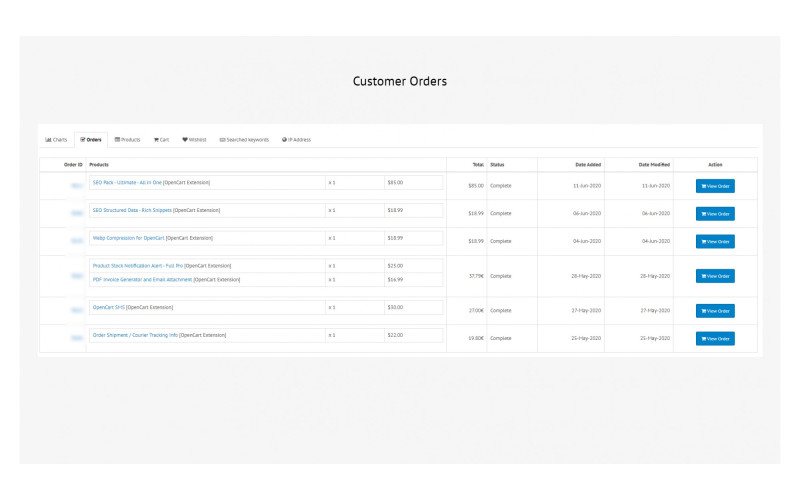
Task: Click the checkmark icon on Orders tab
Action: tap(83, 140)
